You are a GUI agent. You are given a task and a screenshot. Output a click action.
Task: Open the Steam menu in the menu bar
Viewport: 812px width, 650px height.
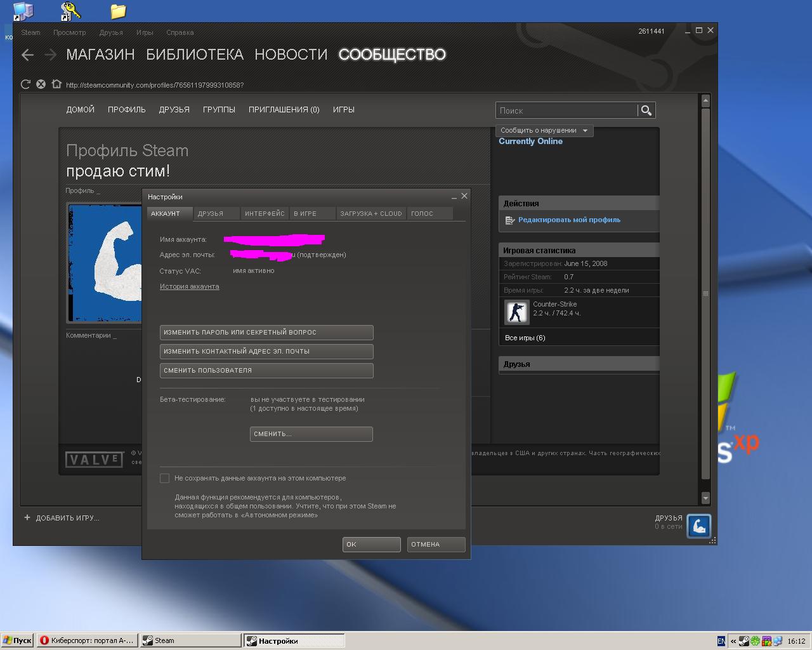coord(30,32)
